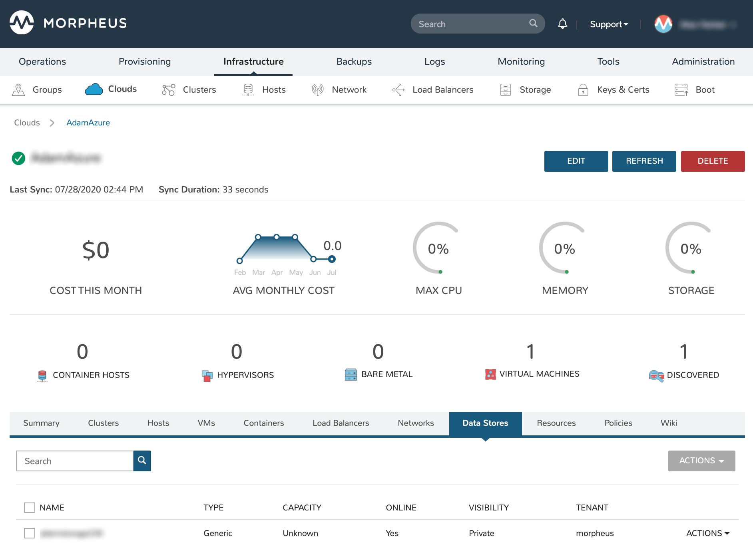This screenshot has width=753, height=560.
Task: Click the Keys & Certs lock icon
Action: coord(583,90)
